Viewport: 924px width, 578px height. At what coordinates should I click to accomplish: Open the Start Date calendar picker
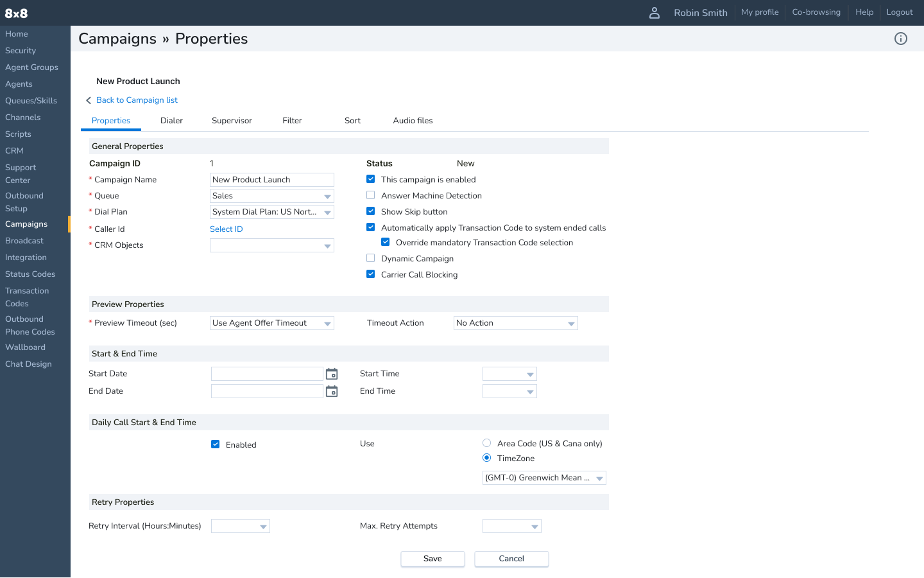pos(332,374)
